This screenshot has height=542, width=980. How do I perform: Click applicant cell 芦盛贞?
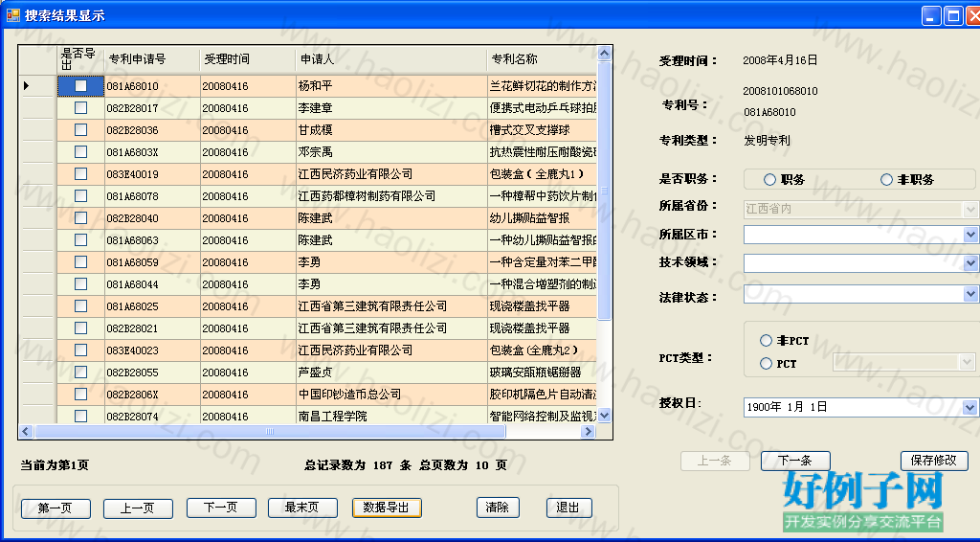(x=390, y=372)
